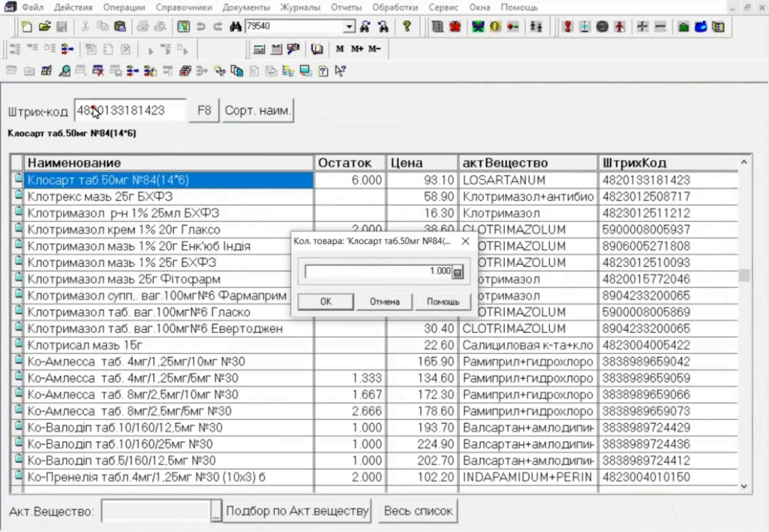Click the black plus toolbar icon
Viewport: 769px width, 532px height.
coord(642,26)
